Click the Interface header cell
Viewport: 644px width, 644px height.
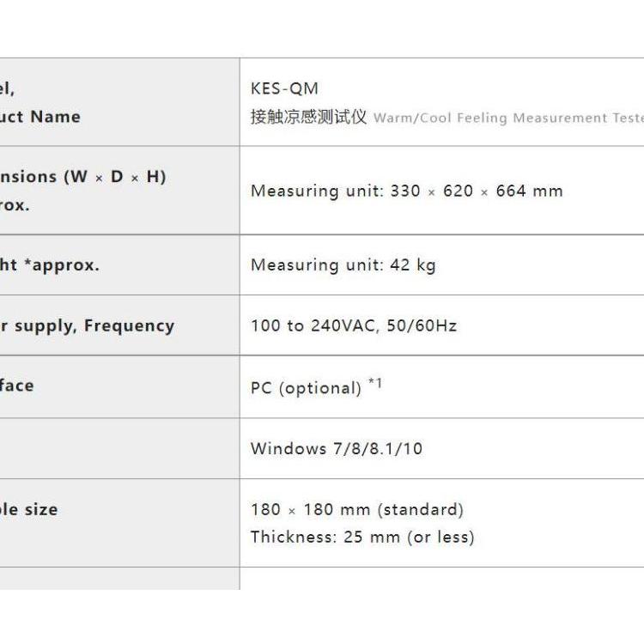coord(120,387)
